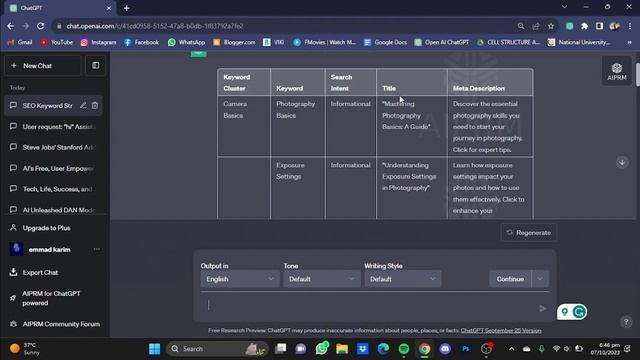The image size is (640, 360).
Task: Show hidden system tray icons
Action: (x=511, y=349)
